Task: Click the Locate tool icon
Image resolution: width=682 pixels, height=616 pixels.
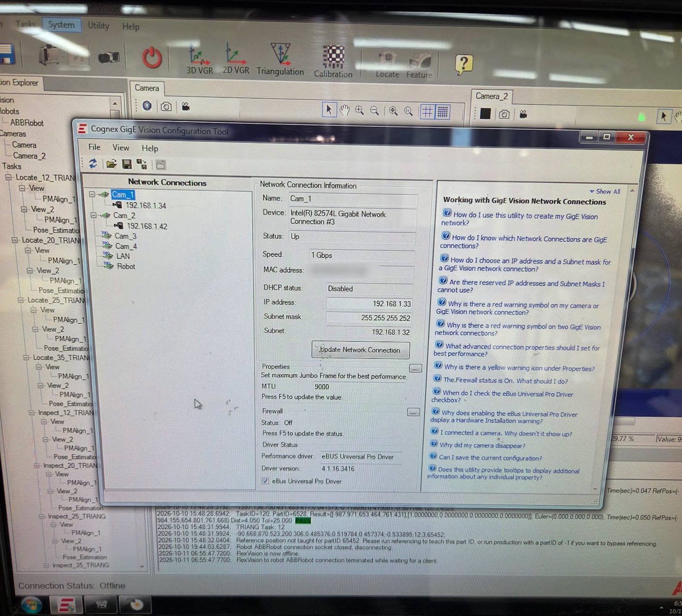Action: pos(387,64)
